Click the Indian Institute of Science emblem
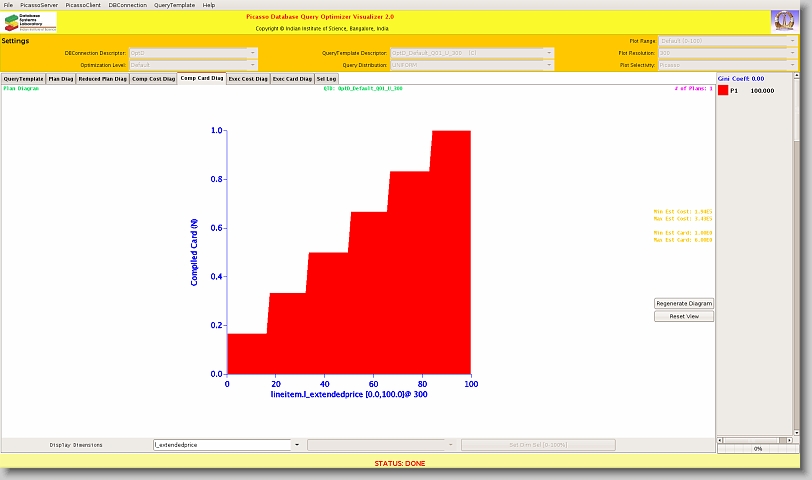812x480 pixels. tap(784, 22)
